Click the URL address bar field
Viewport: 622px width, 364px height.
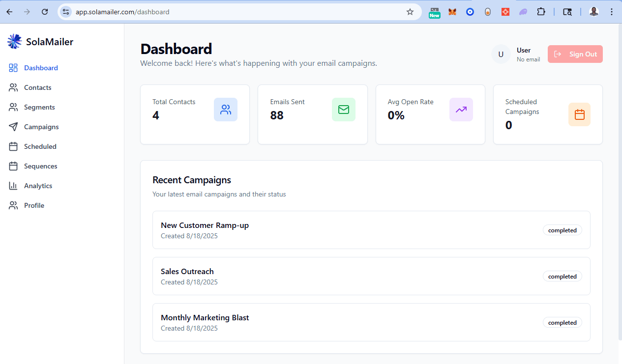pyautogui.click(x=236, y=12)
